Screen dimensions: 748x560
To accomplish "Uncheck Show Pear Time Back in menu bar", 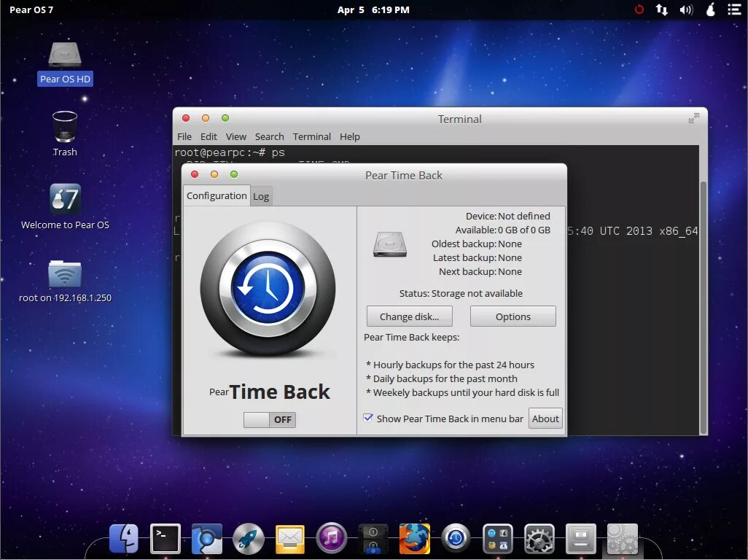I will pyautogui.click(x=367, y=418).
